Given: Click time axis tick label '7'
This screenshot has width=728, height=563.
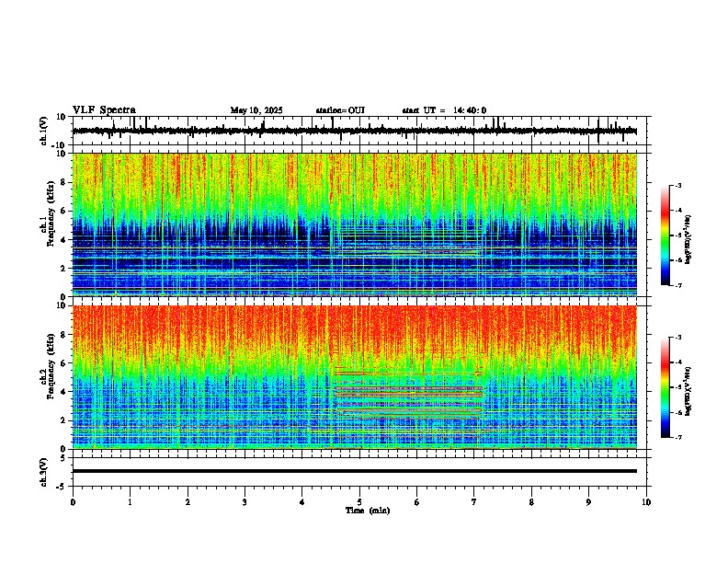Looking at the screenshot, I should (474, 502).
